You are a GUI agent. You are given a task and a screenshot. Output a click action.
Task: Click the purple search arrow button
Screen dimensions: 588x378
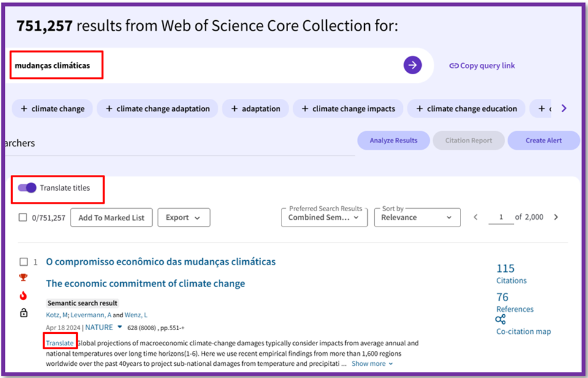[x=413, y=65]
